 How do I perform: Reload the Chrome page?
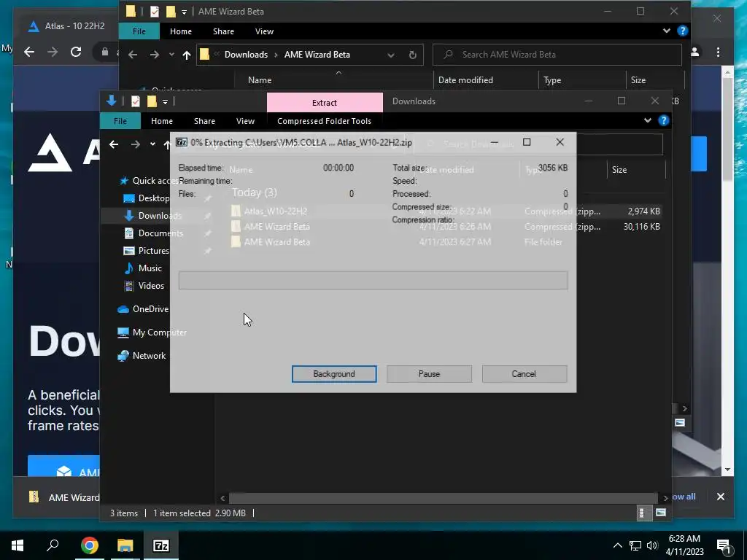point(76,52)
